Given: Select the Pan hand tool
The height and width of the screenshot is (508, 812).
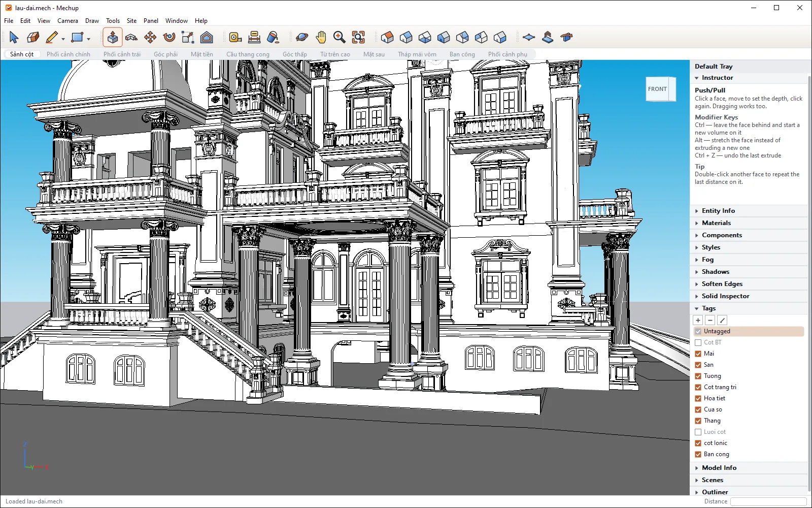Looking at the screenshot, I should (x=321, y=37).
